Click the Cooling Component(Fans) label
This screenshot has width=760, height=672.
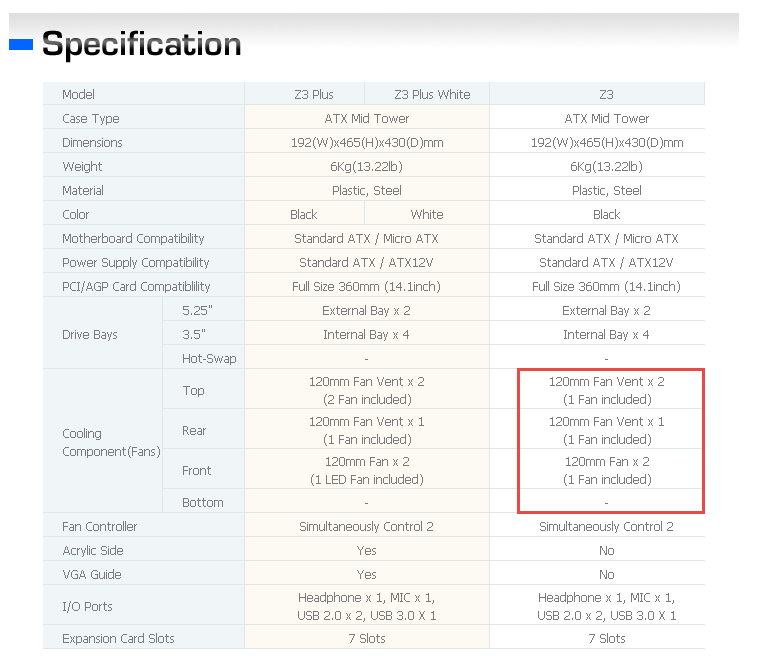111,442
